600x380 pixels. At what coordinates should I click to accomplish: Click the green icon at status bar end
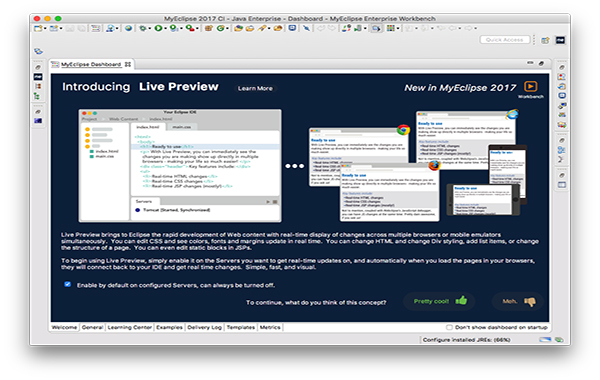(x=559, y=339)
